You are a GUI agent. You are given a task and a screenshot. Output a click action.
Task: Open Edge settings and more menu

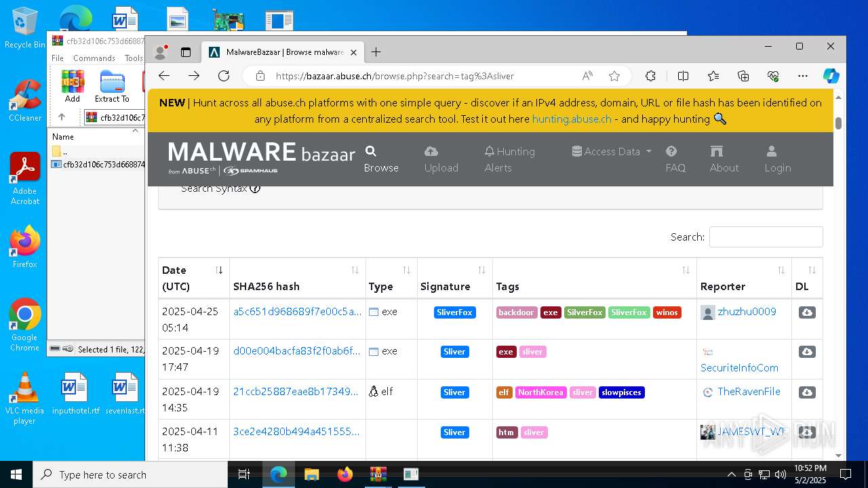point(803,76)
